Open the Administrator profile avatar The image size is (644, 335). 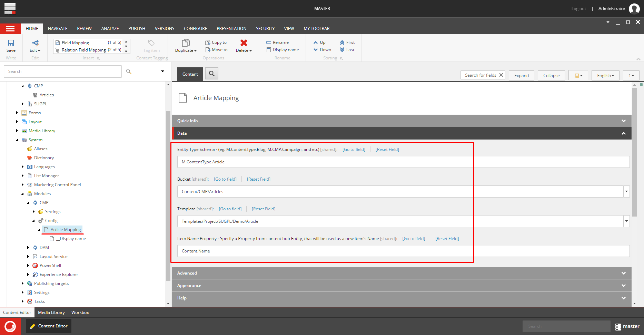pos(634,9)
